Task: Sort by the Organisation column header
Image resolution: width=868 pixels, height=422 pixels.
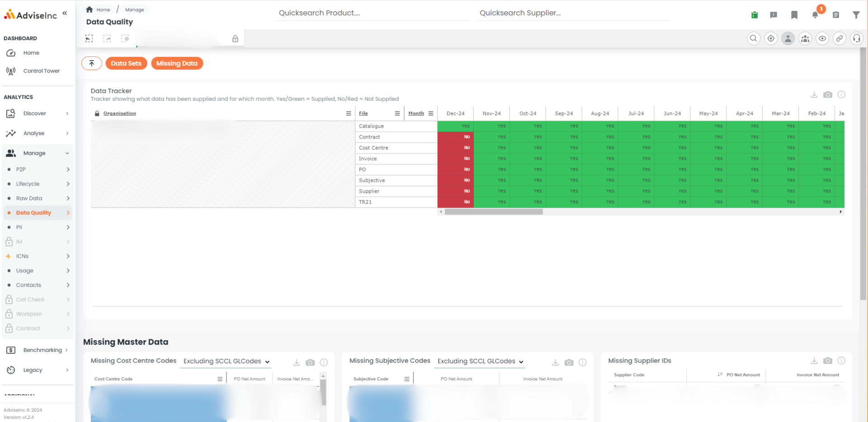Action: pyautogui.click(x=120, y=114)
